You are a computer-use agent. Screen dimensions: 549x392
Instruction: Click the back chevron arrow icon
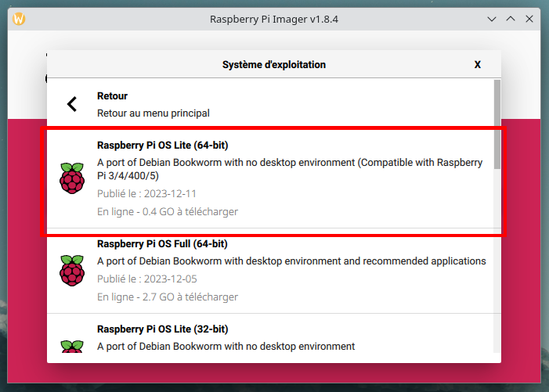point(72,104)
